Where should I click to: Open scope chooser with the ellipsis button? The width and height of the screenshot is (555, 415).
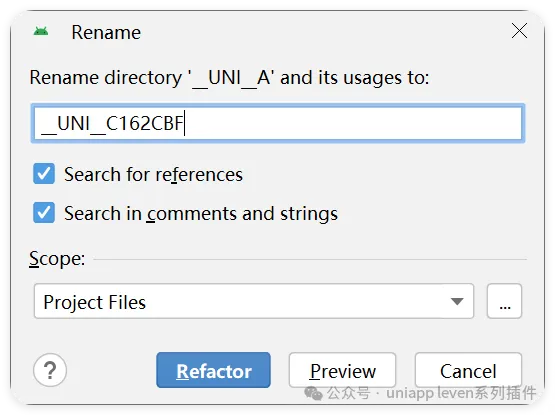click(x=504, y=301)
